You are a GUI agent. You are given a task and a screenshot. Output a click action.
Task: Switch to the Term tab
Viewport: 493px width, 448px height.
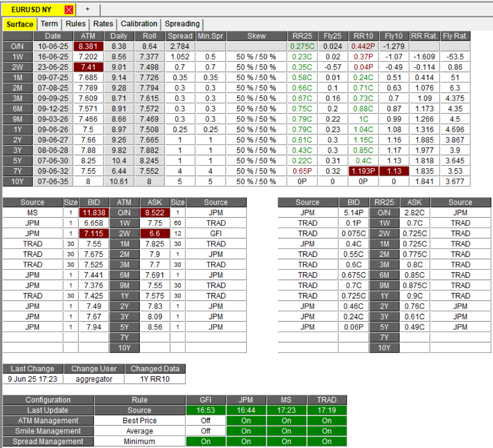pyautogui.click(x=49, y=24)
